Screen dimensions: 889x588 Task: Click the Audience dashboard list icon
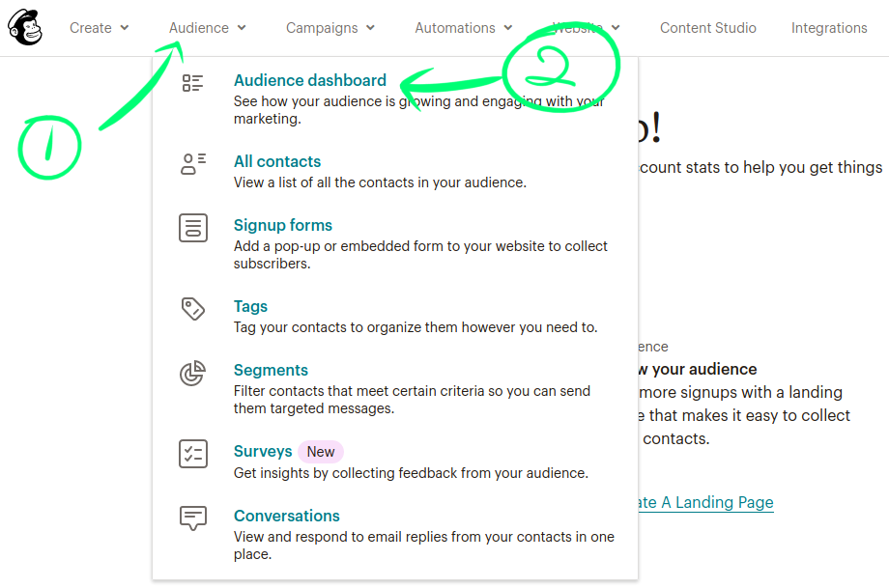[193, 83]
